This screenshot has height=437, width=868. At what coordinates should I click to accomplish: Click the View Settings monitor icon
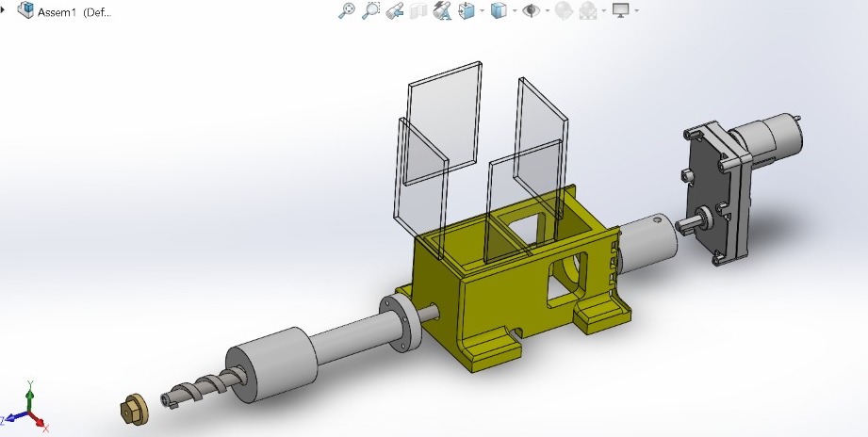click(621, 10)
